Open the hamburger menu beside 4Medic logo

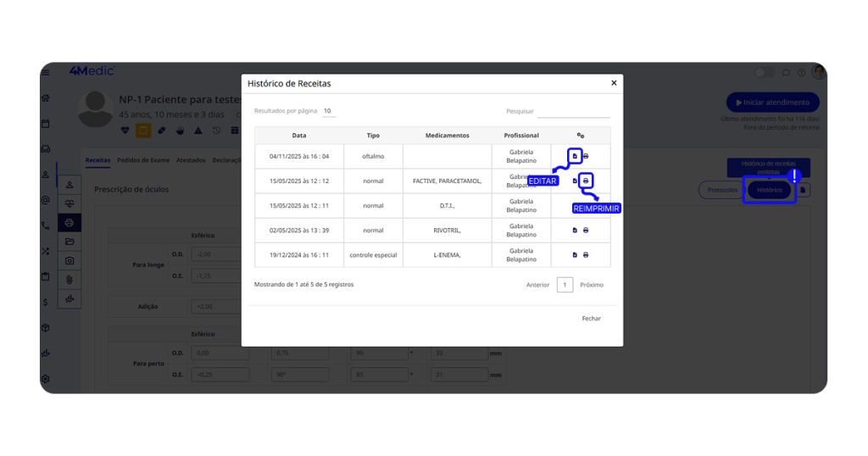point(46,72)
